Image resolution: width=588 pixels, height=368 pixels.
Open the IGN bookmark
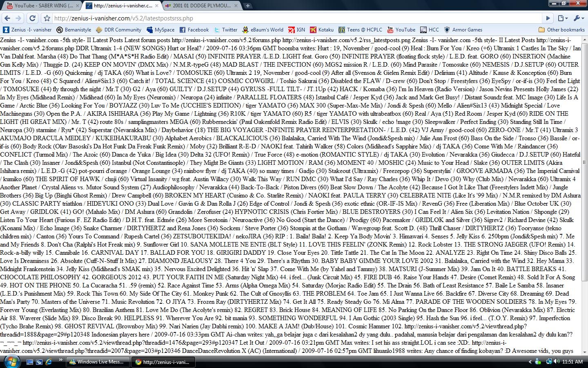297,29
